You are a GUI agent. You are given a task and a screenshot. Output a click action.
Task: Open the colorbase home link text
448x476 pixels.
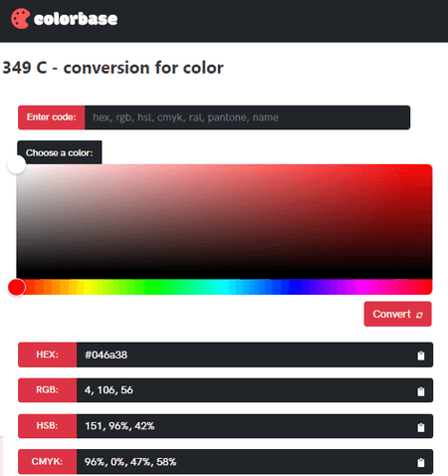(x=76, y=19)
